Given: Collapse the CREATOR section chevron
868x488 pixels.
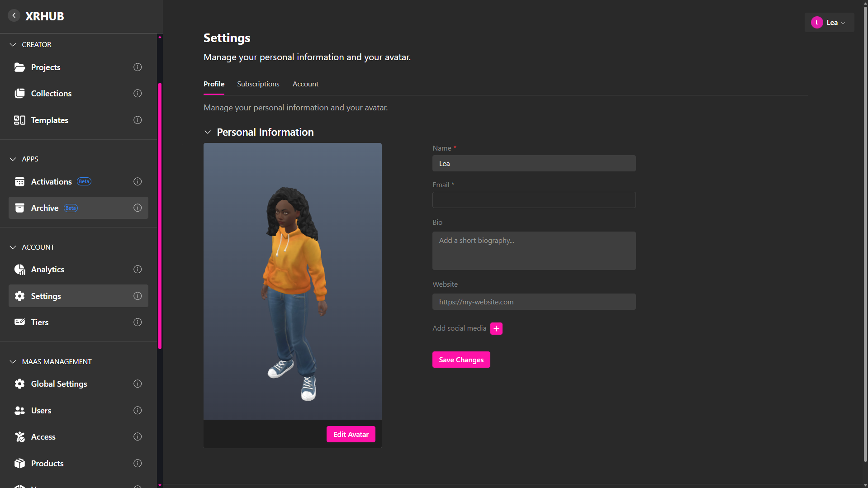Looking at the screenshot, I should [13, 44].
